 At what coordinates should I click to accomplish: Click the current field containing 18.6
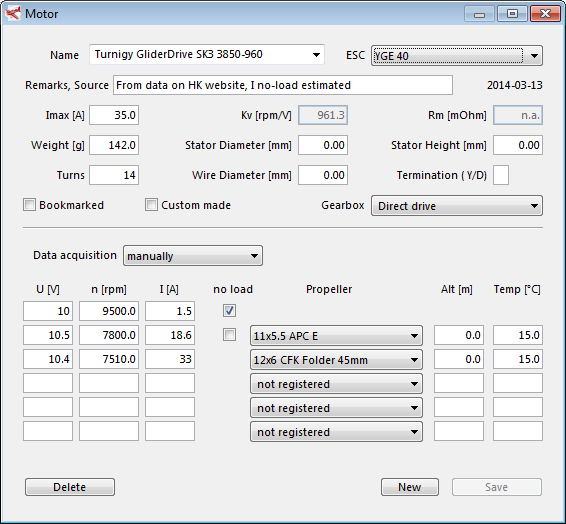pyautogui.click(x=170, y=335)
